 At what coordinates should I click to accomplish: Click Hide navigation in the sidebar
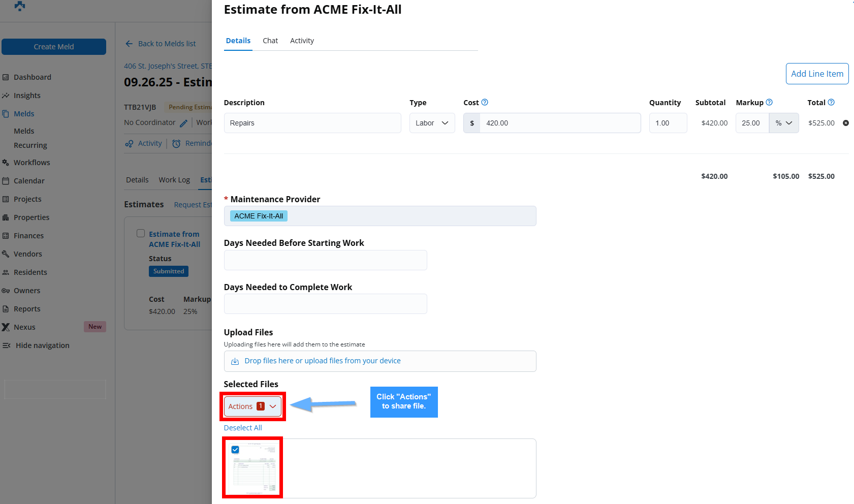(x=42, y=345)
